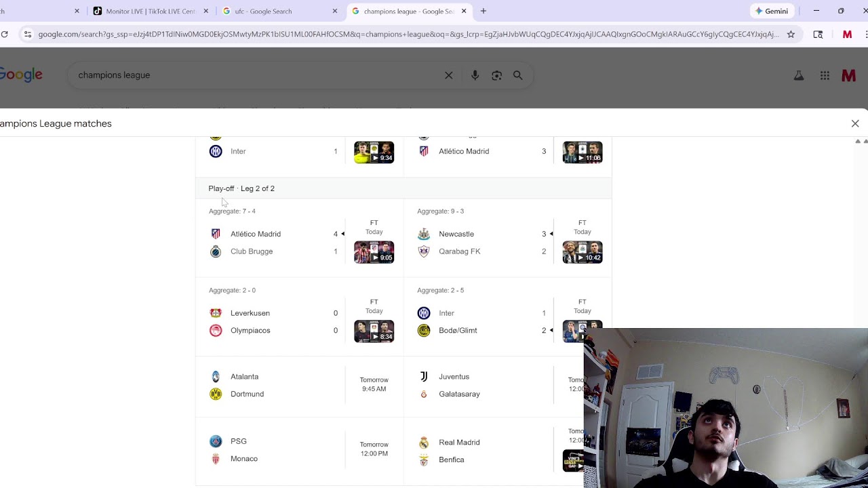Select the Aggregate: 2 - 0 text

(232, 290)
